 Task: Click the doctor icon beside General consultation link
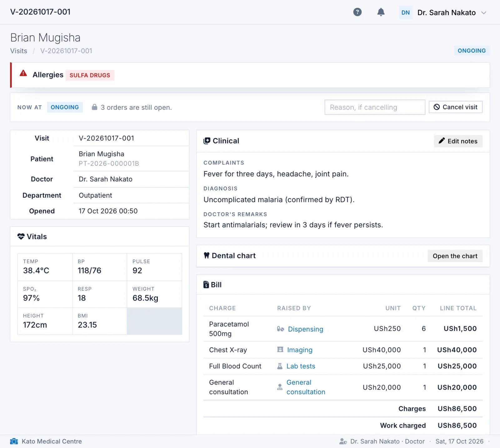click(280, 387)
